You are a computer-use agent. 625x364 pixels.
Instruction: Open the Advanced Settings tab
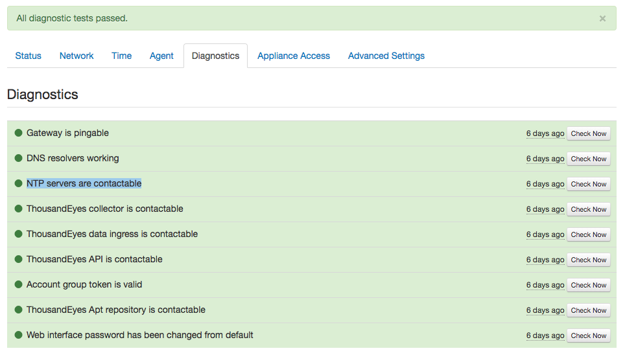[x=386, y=56]
